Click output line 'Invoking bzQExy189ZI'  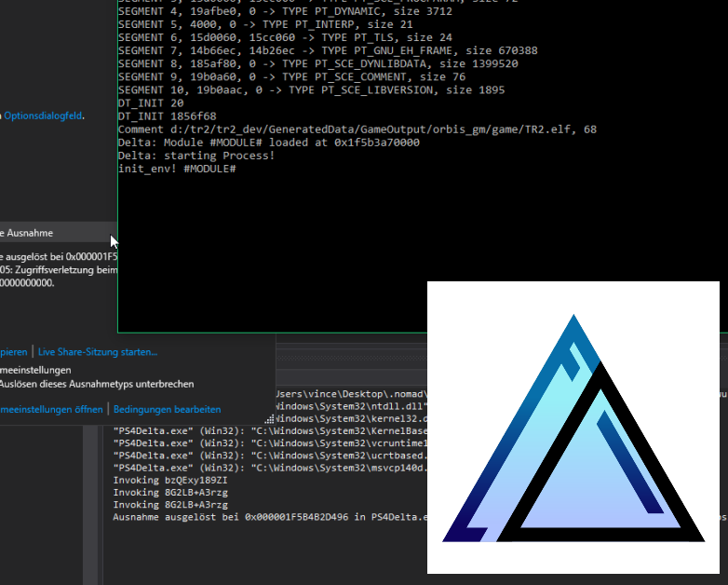click(x=170, y=480)
